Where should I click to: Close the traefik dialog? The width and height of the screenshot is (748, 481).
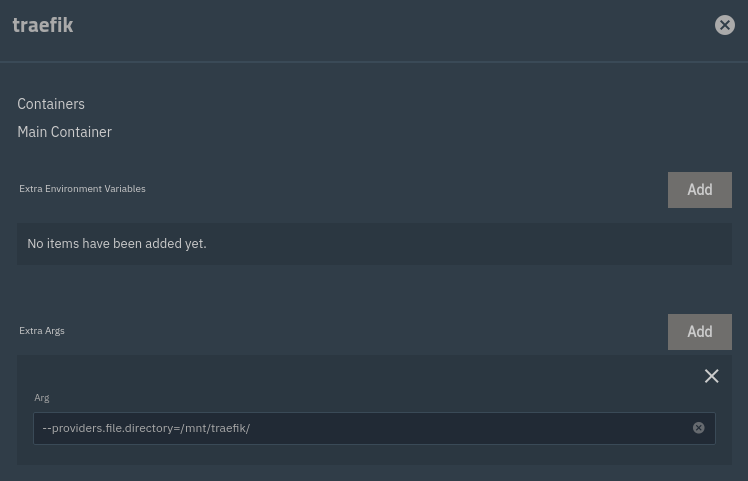(x=725, y=26)
